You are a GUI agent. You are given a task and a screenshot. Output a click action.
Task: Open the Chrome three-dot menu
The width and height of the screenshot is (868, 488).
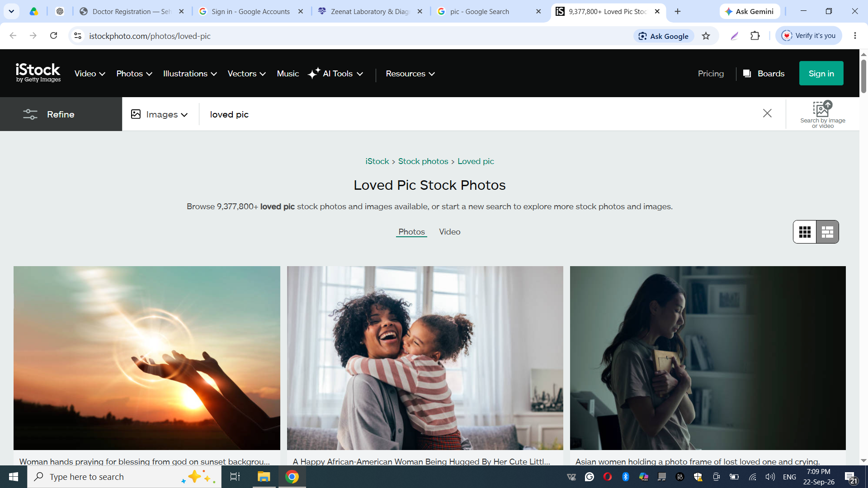855,36
